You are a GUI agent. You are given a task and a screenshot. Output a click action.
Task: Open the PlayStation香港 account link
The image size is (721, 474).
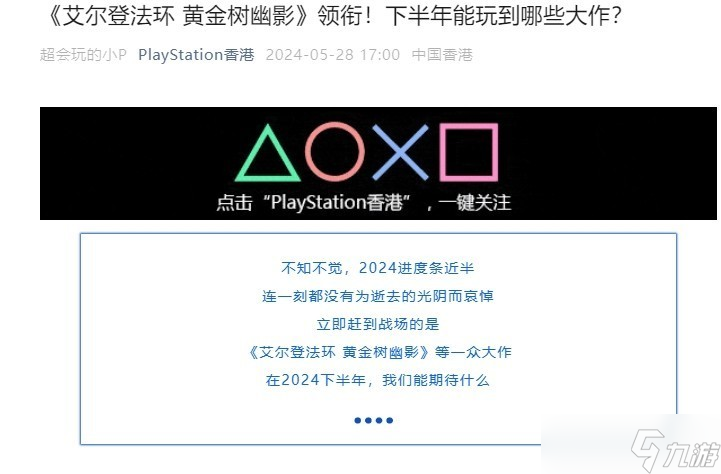[196, 55]
